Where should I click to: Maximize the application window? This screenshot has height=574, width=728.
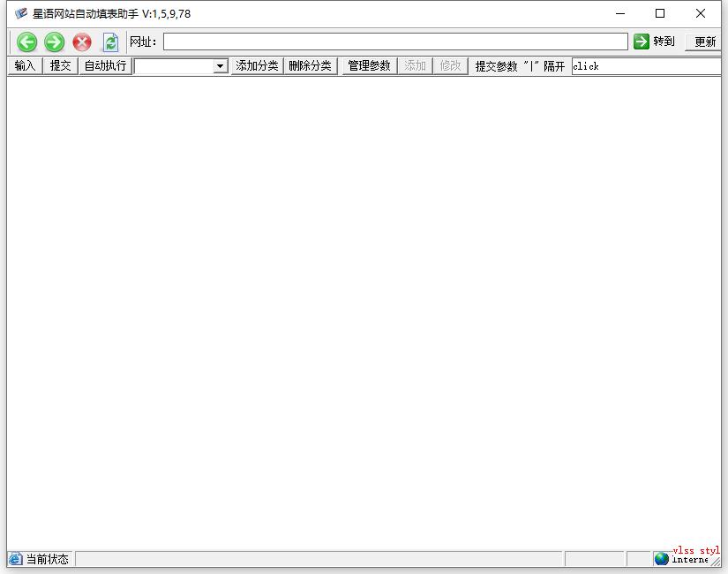point(660,13)
